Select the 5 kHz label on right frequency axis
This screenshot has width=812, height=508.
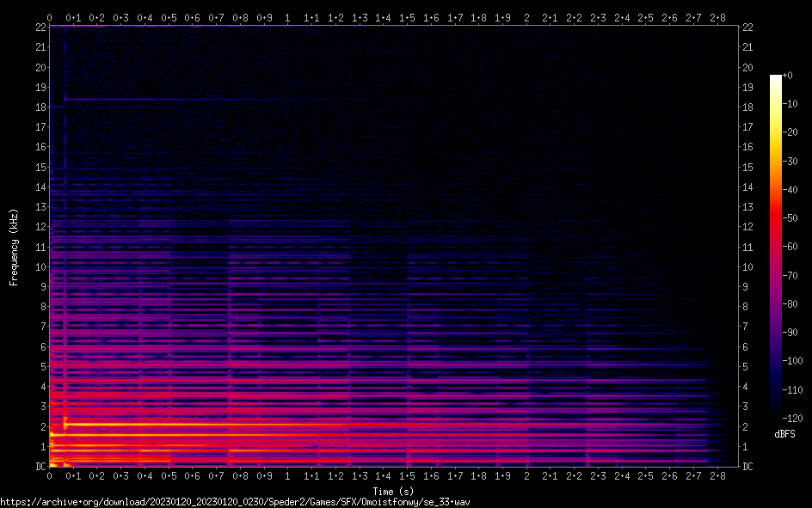point(746,367)
